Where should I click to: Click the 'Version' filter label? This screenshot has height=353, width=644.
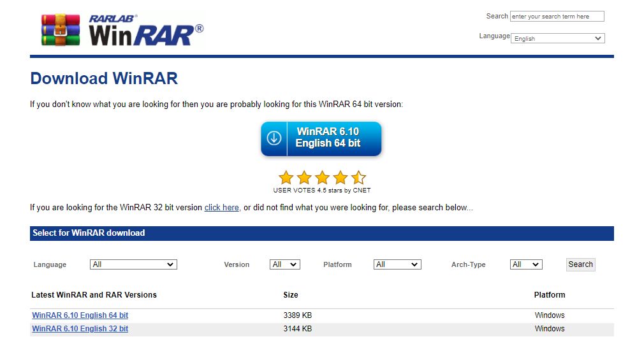(237, 265)
